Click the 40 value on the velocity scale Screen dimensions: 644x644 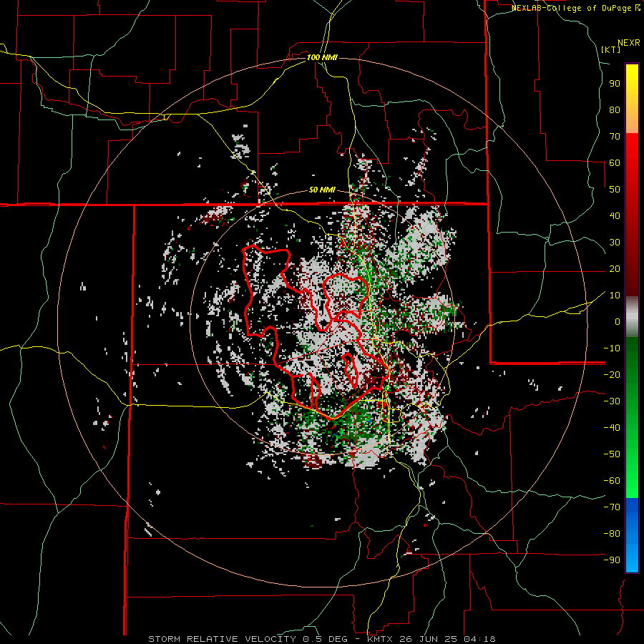615,216
